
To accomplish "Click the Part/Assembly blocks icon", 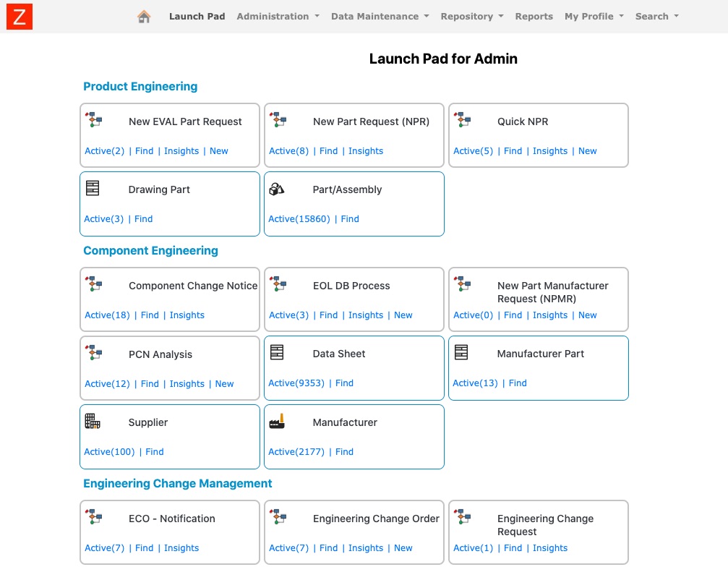I will pyautogui.click(x=277, y=189).
